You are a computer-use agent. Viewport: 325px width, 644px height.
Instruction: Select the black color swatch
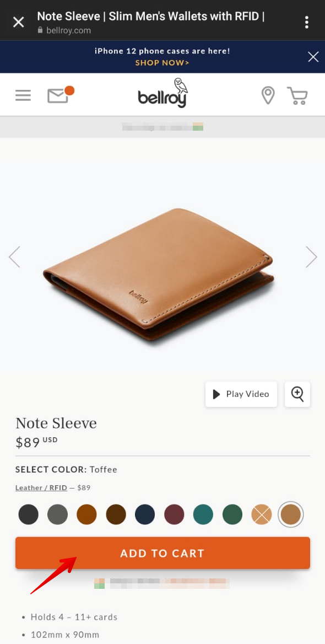28,514
